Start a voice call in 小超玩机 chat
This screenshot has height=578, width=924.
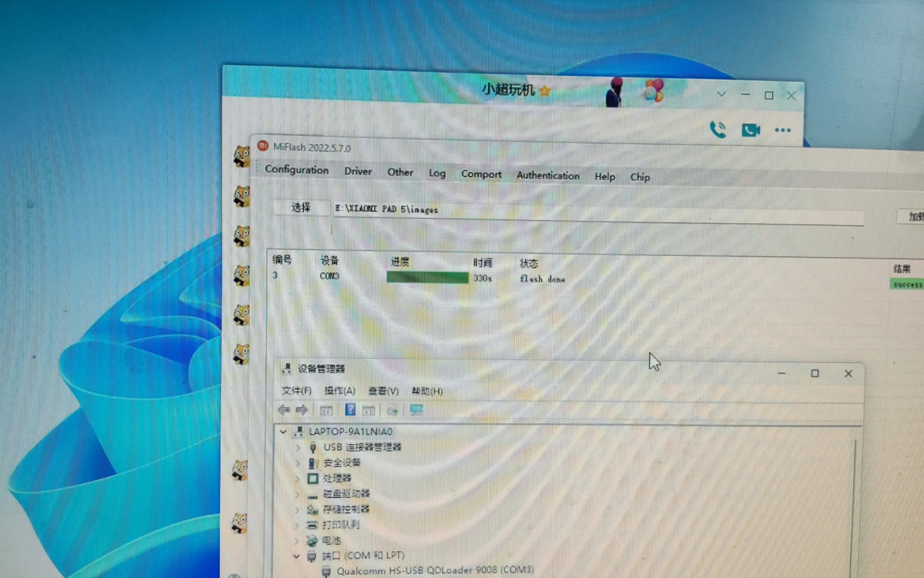click(718, 130)
